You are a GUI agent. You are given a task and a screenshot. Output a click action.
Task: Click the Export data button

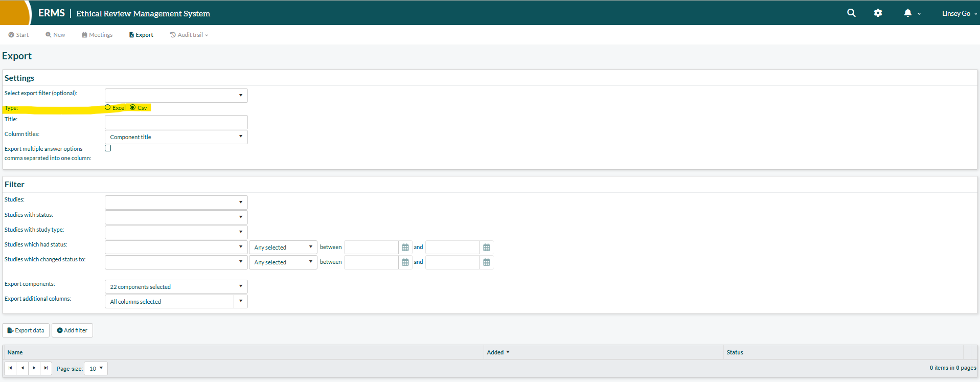coord(26,330)
